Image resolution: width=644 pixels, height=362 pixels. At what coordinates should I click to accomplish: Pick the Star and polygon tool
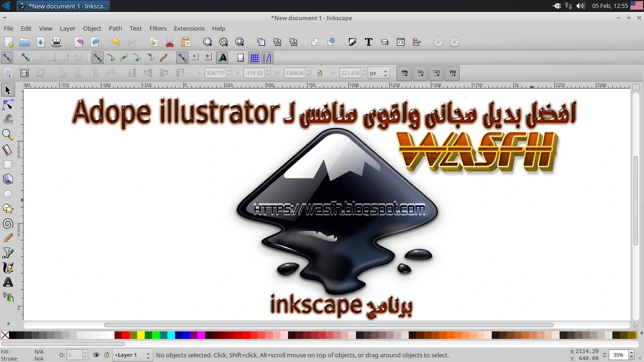tap(8, 209)
